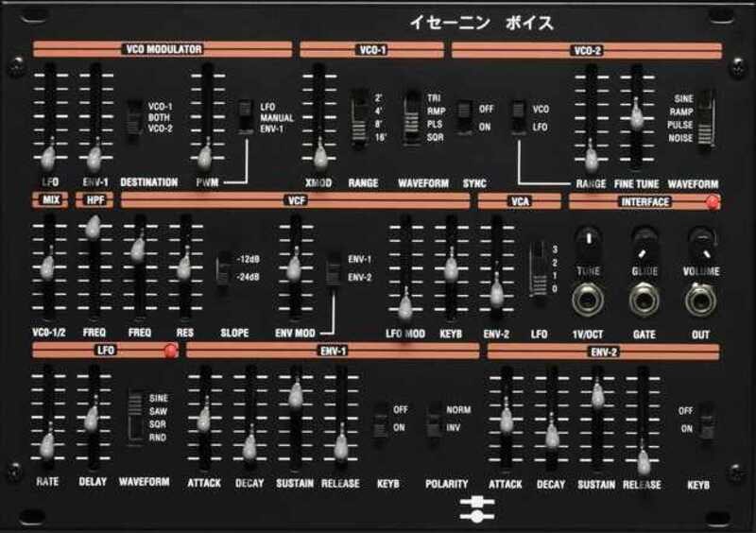This screenshot has width=756, height=533.
Task: Toggle the ENV-1 KEYB switch
Action: tap(380, 420)
